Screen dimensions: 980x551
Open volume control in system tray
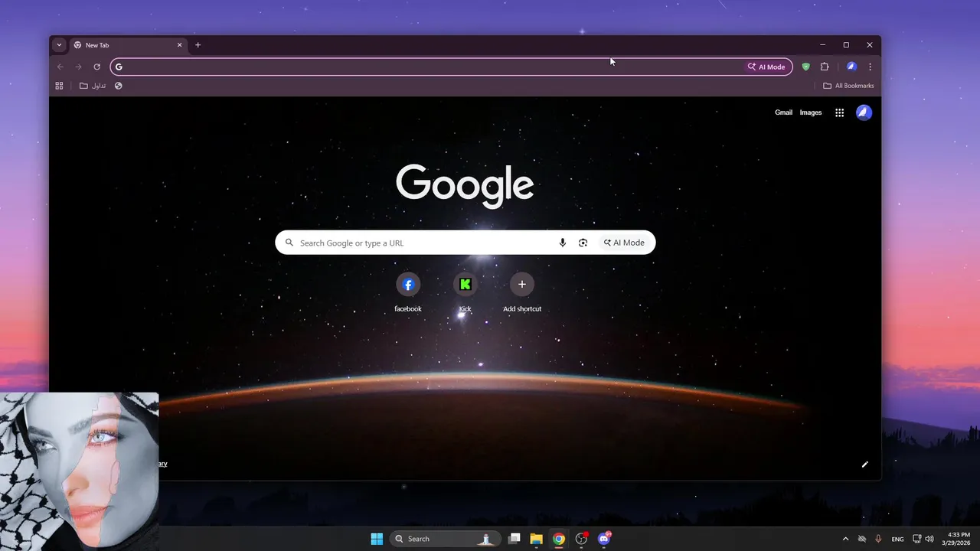[929, 539]
